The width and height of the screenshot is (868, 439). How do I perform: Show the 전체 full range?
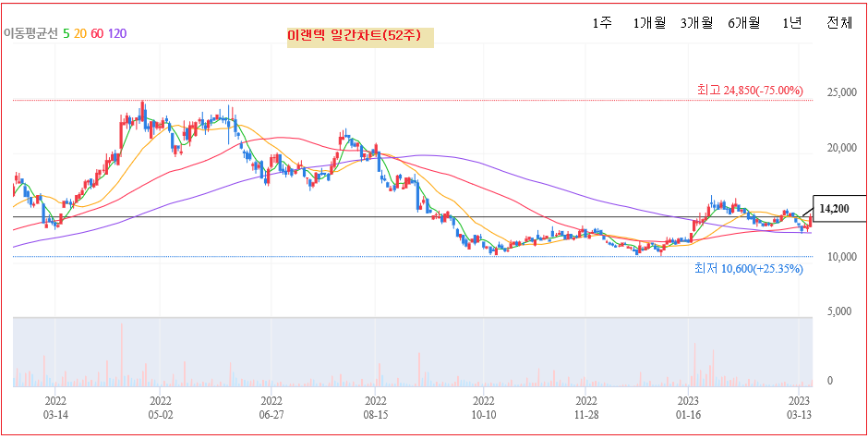[x=839, y=23]
